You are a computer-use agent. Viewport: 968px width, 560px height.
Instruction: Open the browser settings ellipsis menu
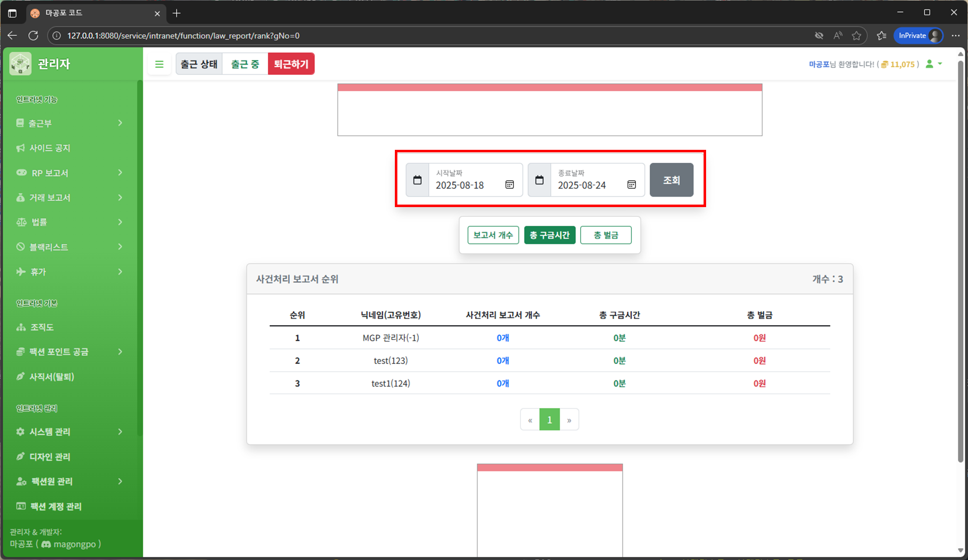coord(956,35)
